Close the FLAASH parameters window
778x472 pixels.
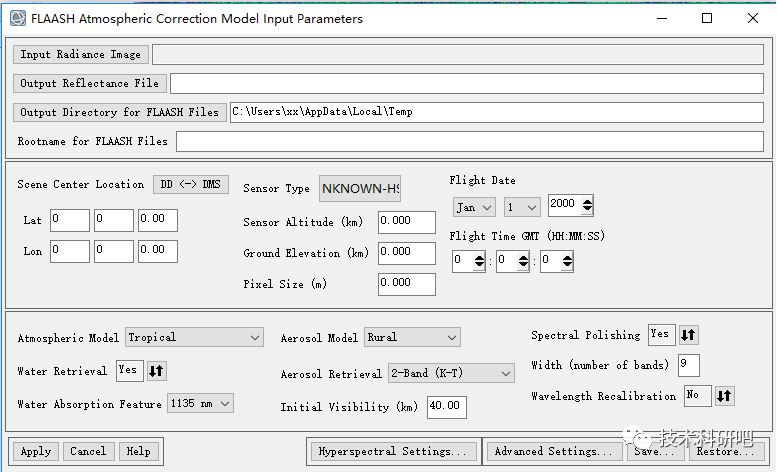click(753, 18)
